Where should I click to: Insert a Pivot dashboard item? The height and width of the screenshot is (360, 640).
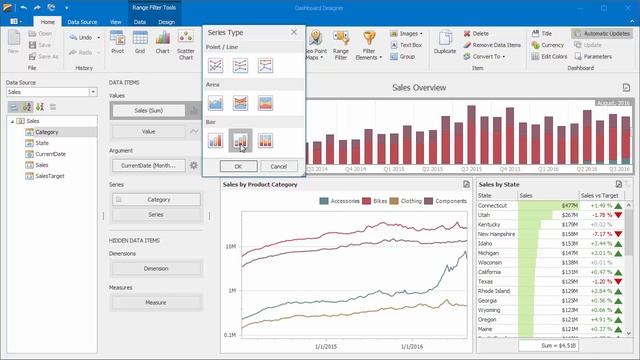coord(118,42)
